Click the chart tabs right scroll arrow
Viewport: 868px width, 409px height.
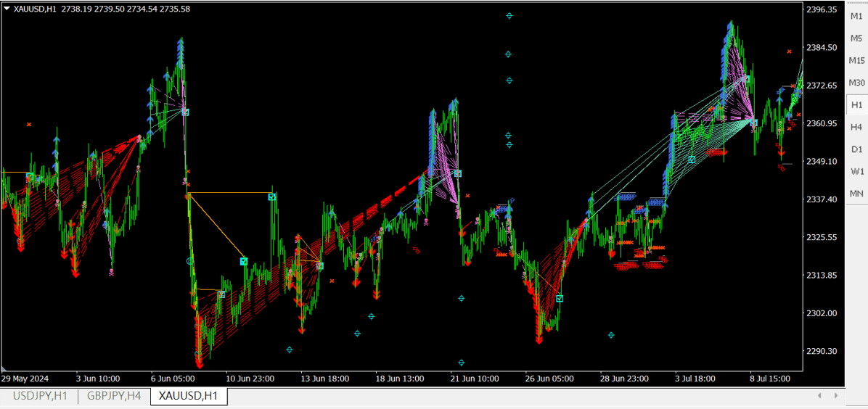pos(835,396)
